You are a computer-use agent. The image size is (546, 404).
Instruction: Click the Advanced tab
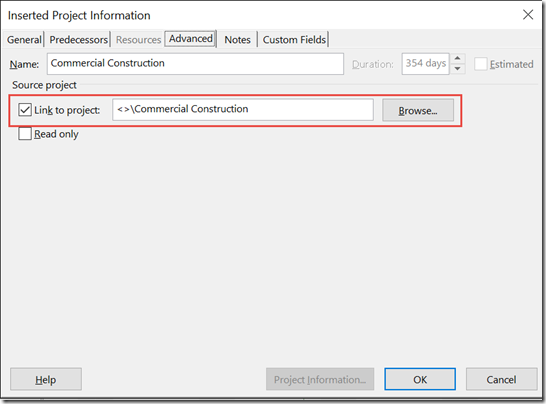190,39
